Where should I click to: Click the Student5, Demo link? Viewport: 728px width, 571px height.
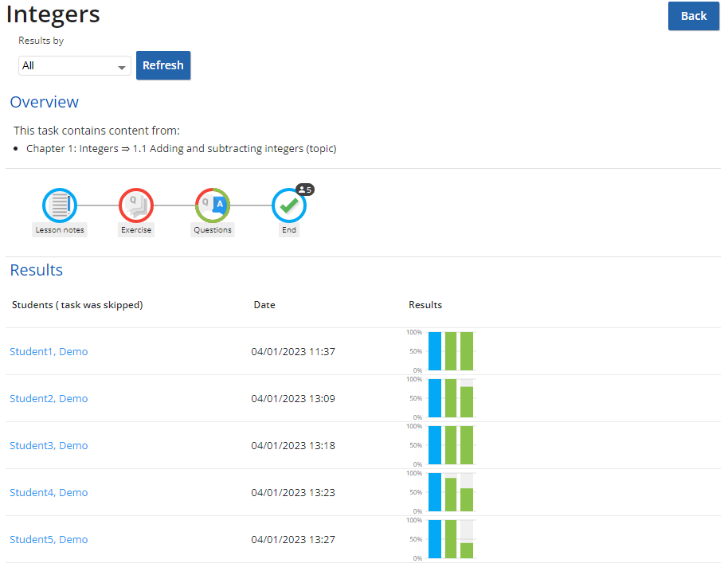pos(49,540)
